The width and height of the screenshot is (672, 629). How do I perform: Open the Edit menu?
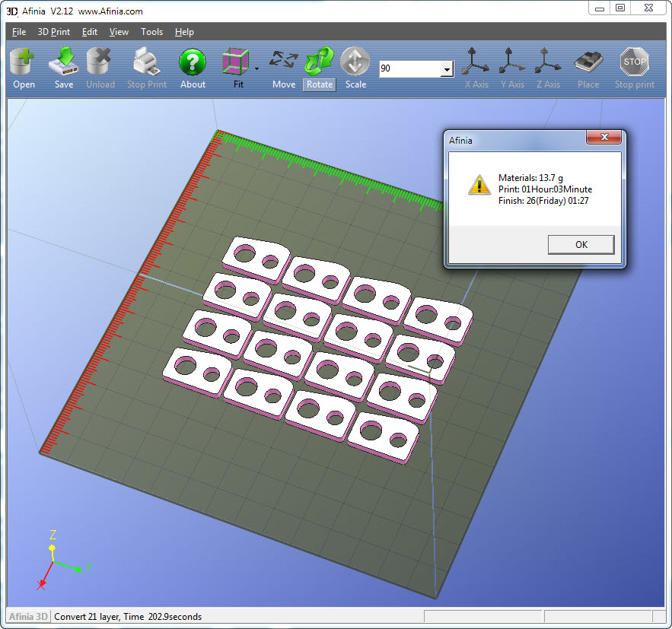tap(90, 32)
